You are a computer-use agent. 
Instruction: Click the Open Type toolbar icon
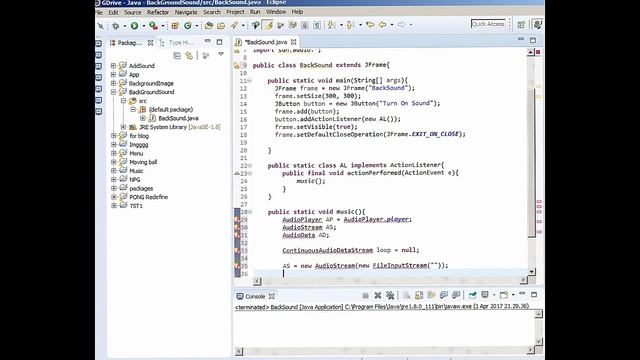point(209,26)
